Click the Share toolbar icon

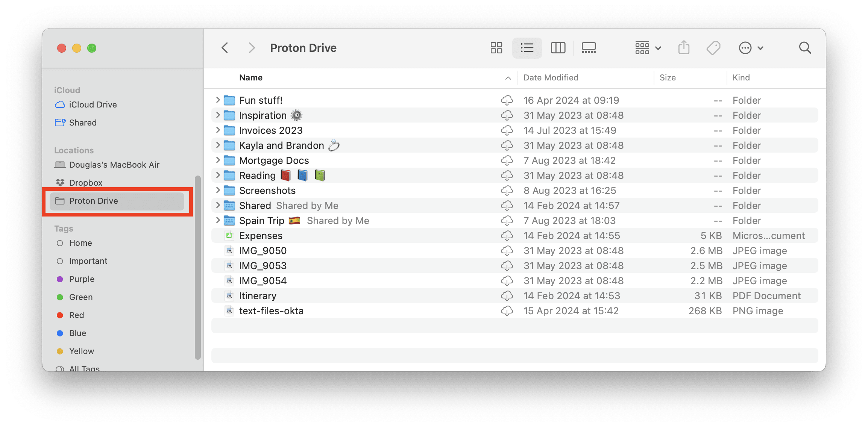point(684,48)
